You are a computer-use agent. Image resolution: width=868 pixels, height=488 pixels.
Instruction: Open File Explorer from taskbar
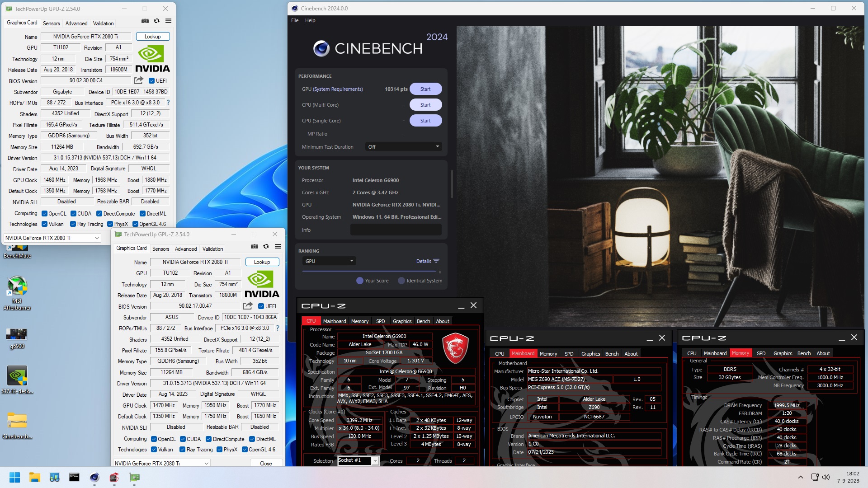click(34, 477)
